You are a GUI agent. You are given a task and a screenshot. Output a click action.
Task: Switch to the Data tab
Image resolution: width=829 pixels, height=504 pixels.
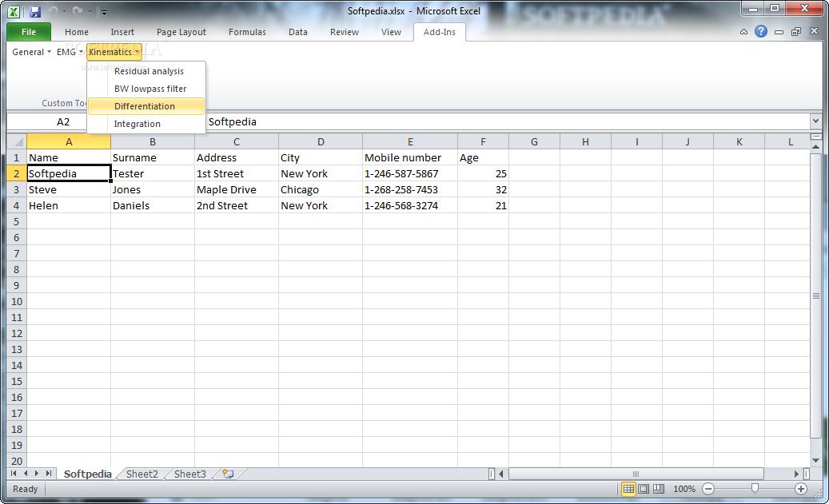[298, 32]
